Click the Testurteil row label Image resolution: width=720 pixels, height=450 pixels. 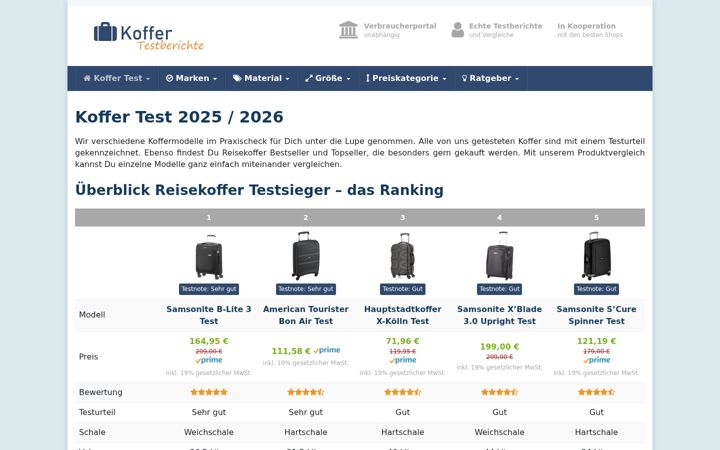click(97, 412)
